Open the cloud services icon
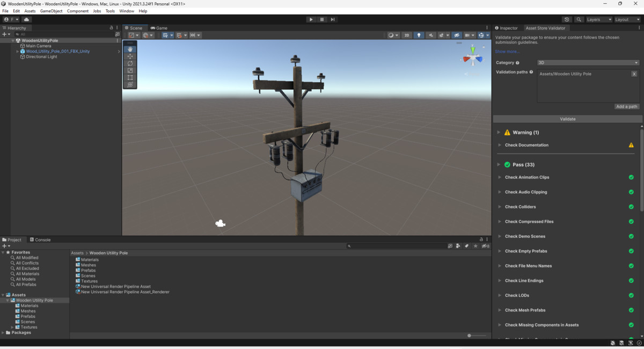Image resolution: width=644 pixels, height=349 pixels. tap(26, 19)
